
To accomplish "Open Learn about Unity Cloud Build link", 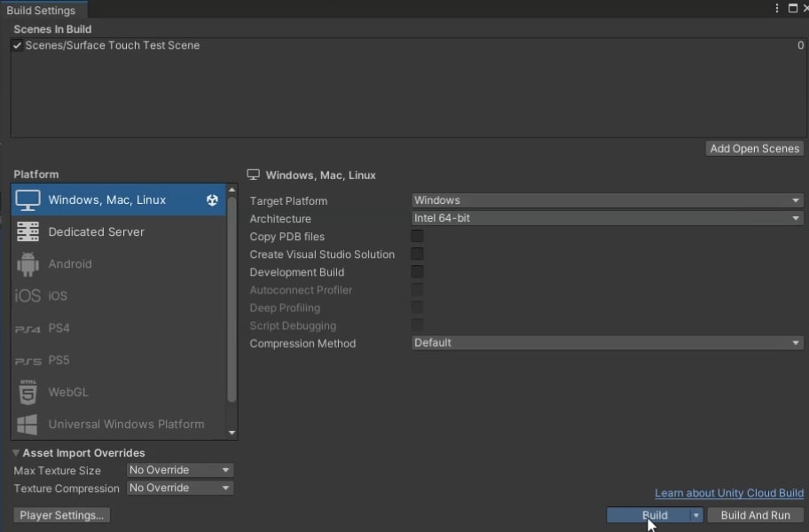I will point(729,493).
